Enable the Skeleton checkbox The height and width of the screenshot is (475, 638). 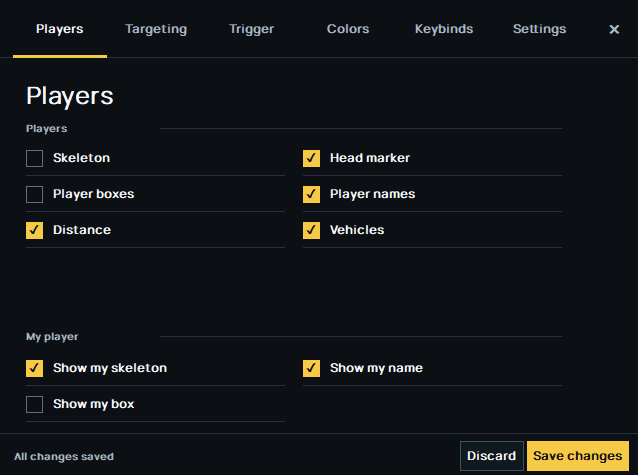(x=35, y=158)
